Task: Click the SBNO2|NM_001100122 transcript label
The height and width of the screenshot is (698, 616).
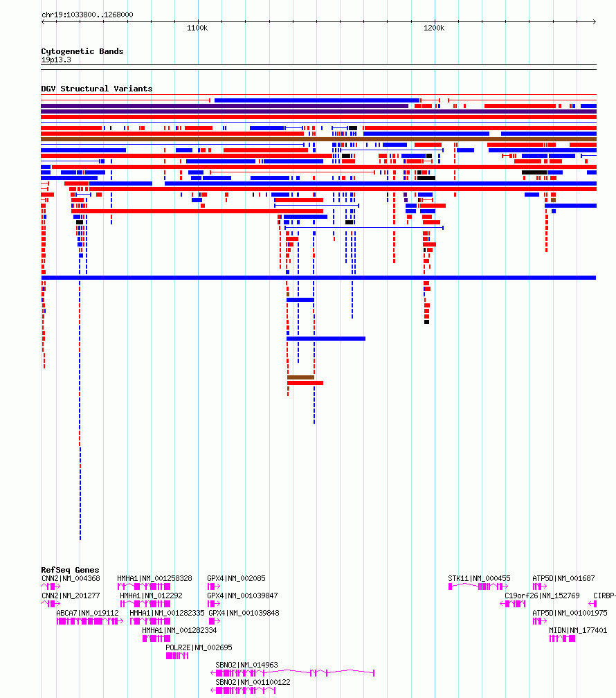Action: pos(253,682)
